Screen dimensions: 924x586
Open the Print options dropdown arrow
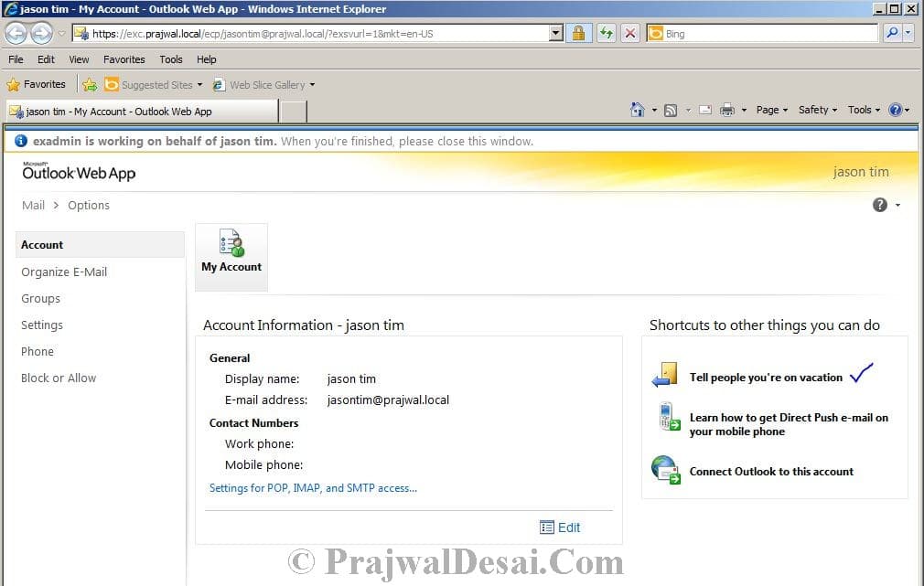(744, 110)
